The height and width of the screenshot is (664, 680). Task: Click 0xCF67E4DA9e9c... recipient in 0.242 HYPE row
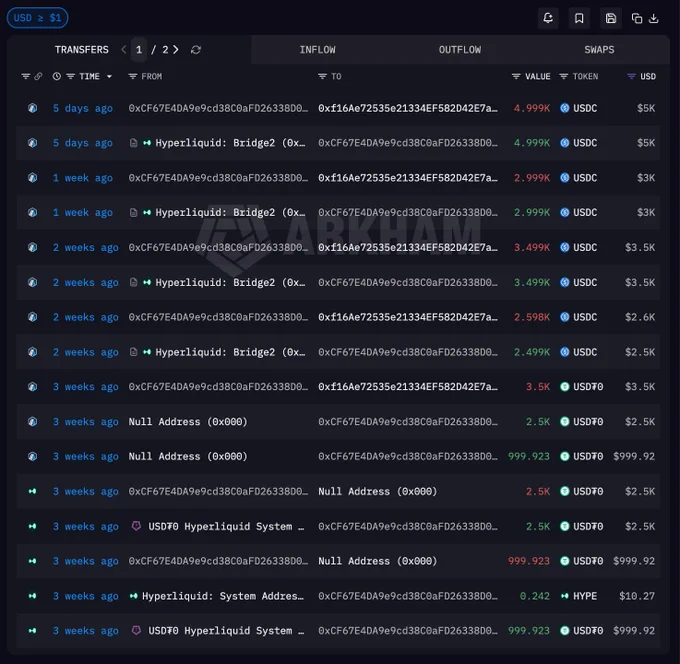(x=408, y=596)
